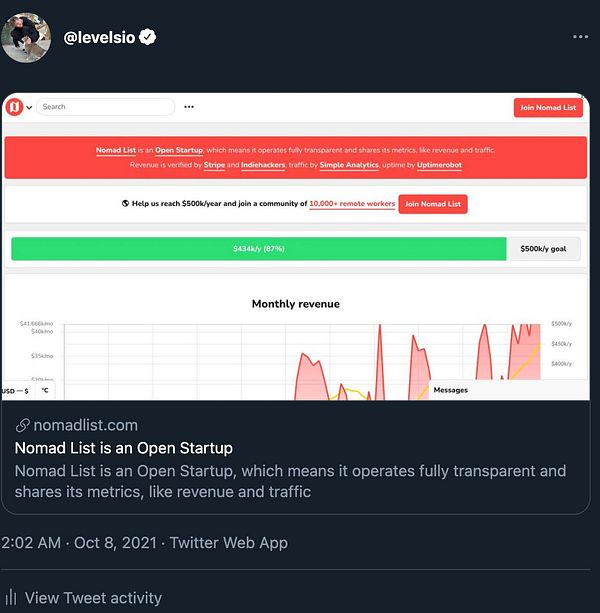Click the 10,000+ remote workers link

(350, 204)
